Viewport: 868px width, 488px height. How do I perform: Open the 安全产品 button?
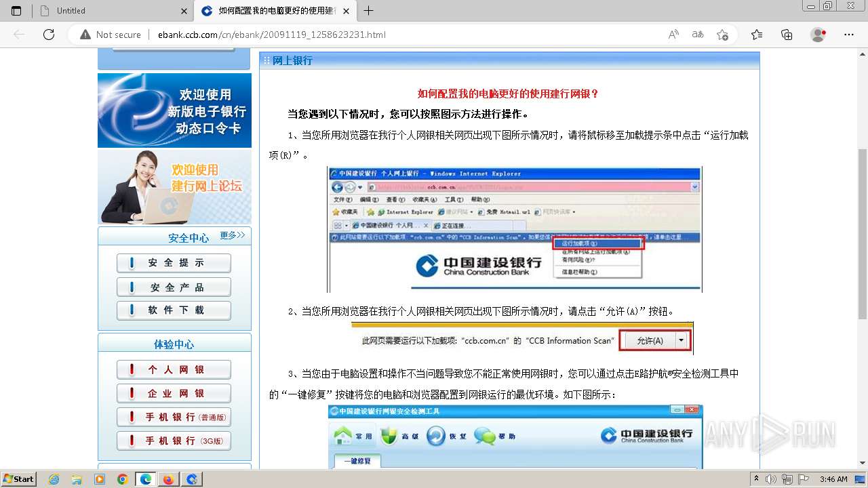tap(174, 287)
